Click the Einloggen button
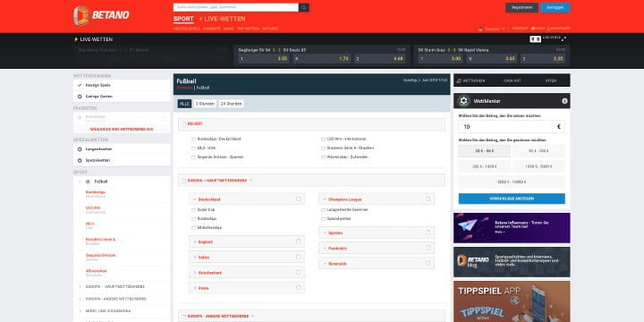Image resolution: width=644 pixels, height=322 pixels. point(555,7)
